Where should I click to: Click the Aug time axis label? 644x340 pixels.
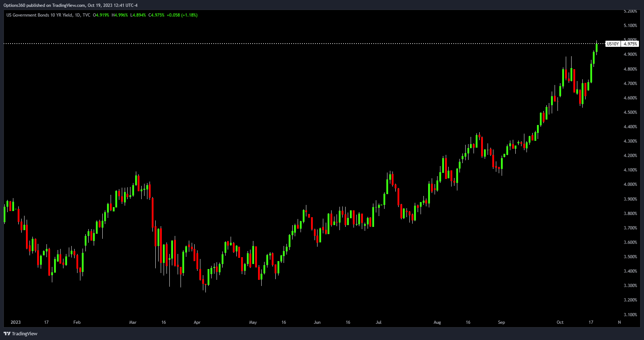pos(437,322)
